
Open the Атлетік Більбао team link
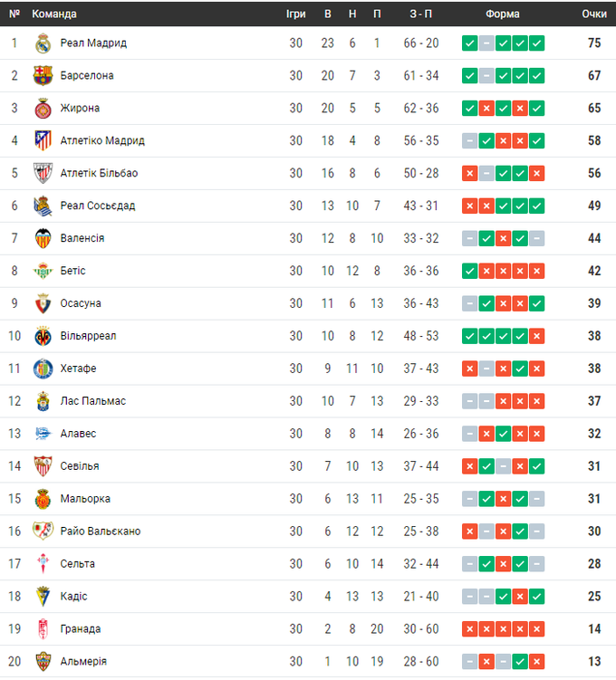99,174
